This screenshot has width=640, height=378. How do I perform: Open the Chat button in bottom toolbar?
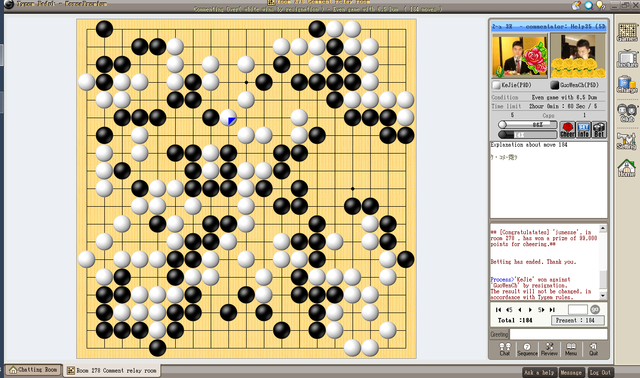coord(505,349)
